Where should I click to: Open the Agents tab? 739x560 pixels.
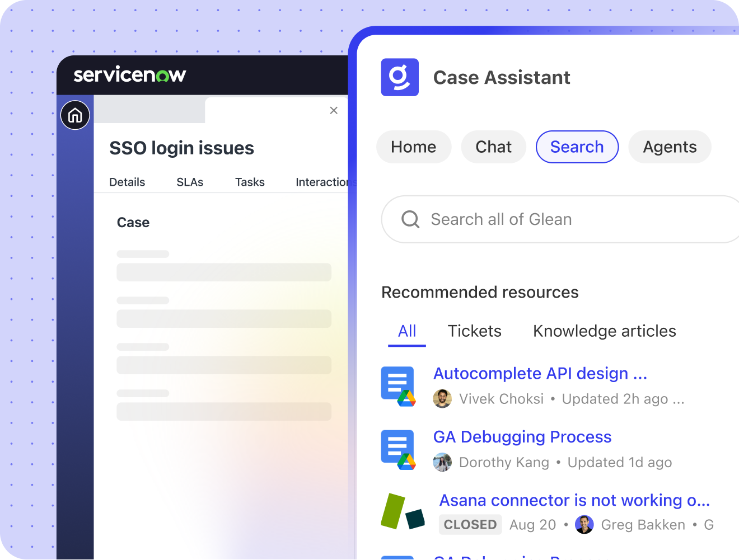point(670,147)
